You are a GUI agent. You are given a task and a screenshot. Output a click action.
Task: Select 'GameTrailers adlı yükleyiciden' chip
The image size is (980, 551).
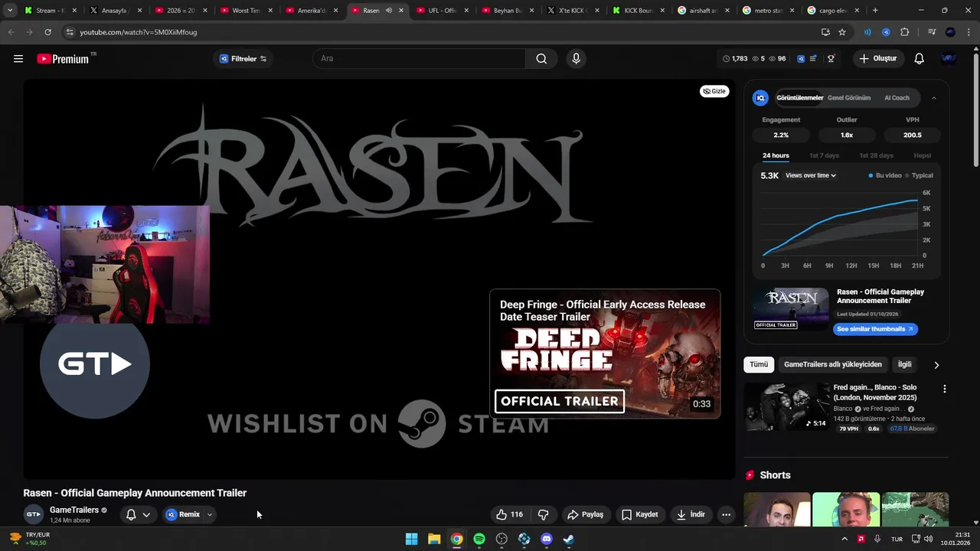(x=833, y=364)
